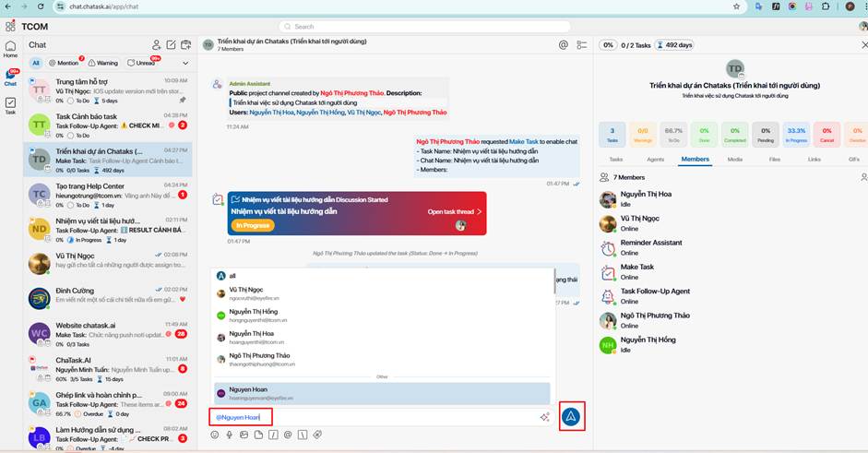Click the 0% Completed stat card
868x453 pixels.
click(x=734, y=135)
